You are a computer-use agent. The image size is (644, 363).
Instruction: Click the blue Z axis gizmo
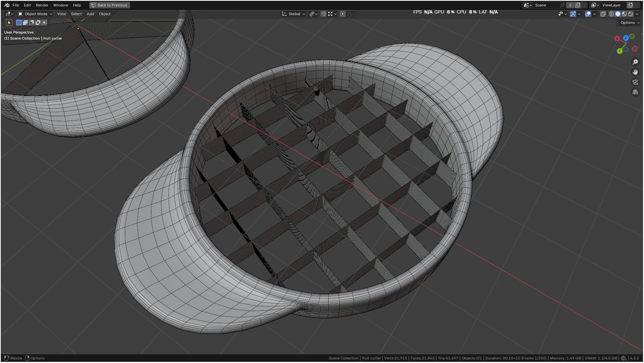click(626, 38)
